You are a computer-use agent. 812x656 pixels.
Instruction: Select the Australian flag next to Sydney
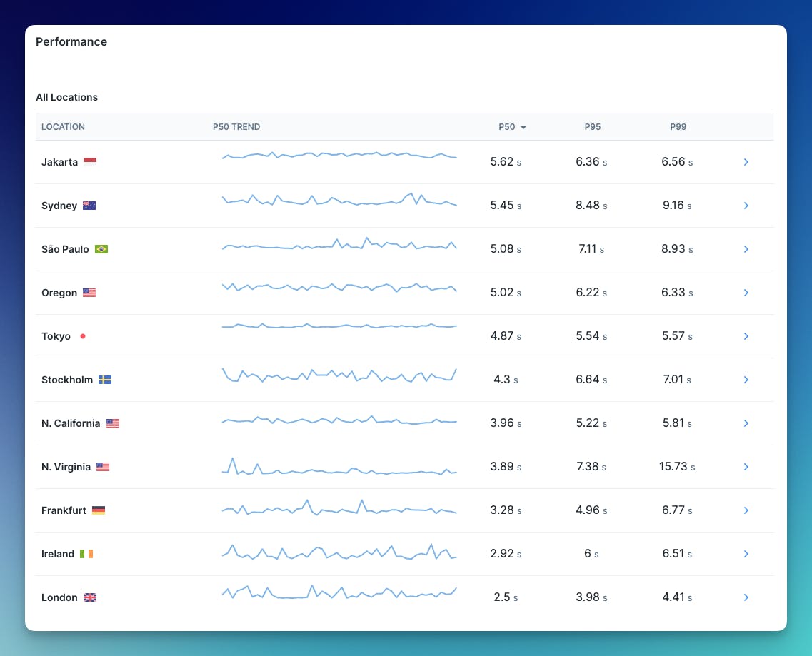89,205
